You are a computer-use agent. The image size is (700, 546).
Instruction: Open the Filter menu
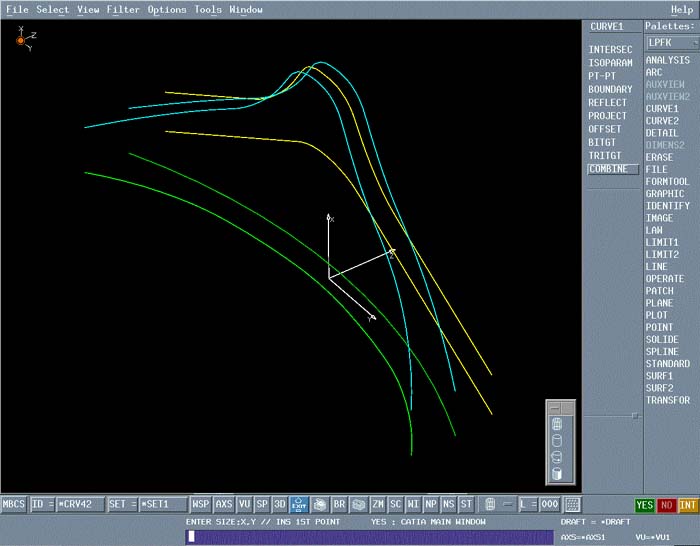pos(123,10)
